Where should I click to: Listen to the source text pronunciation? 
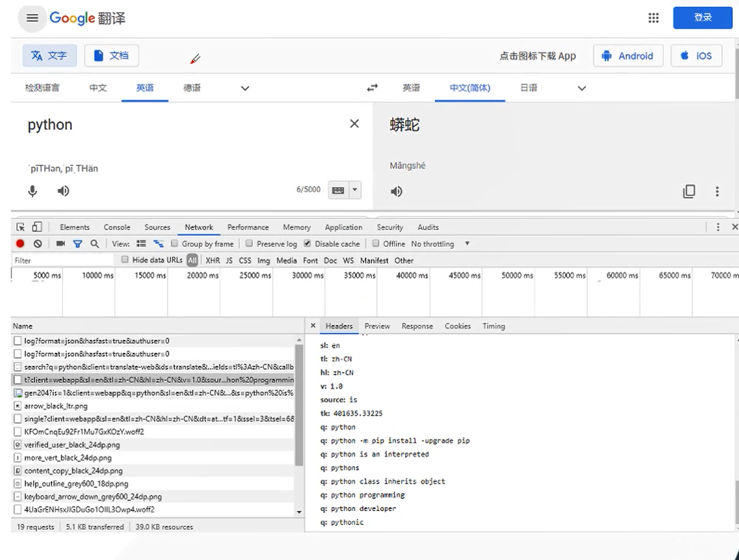coord(63,191)
